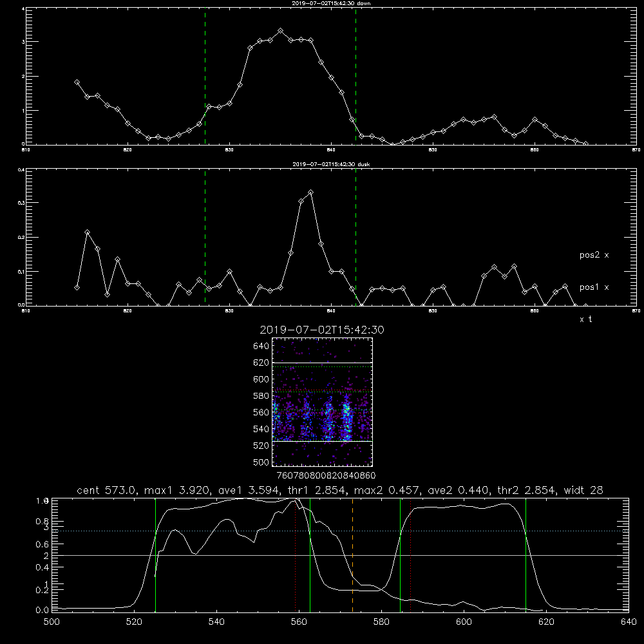Click the white horizontal line at 620 in spectrogram
The height and width of the screenshot is (644, 644).
point(323,363)
